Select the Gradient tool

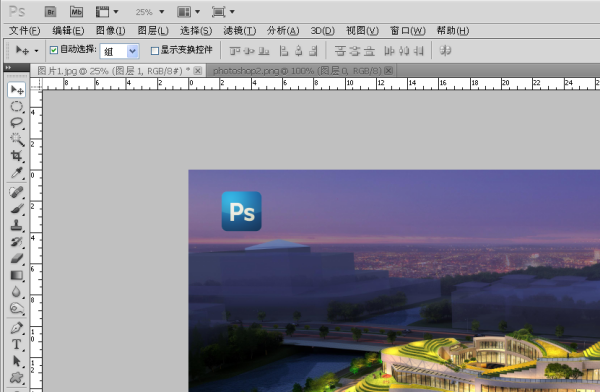tap(17, 275)
